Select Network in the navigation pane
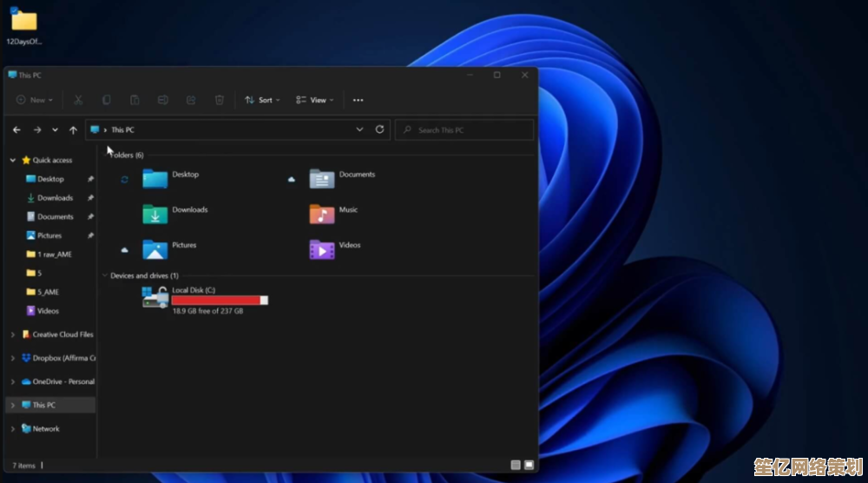The width and height of the screenshot is (868, 483). click(46, 428)
